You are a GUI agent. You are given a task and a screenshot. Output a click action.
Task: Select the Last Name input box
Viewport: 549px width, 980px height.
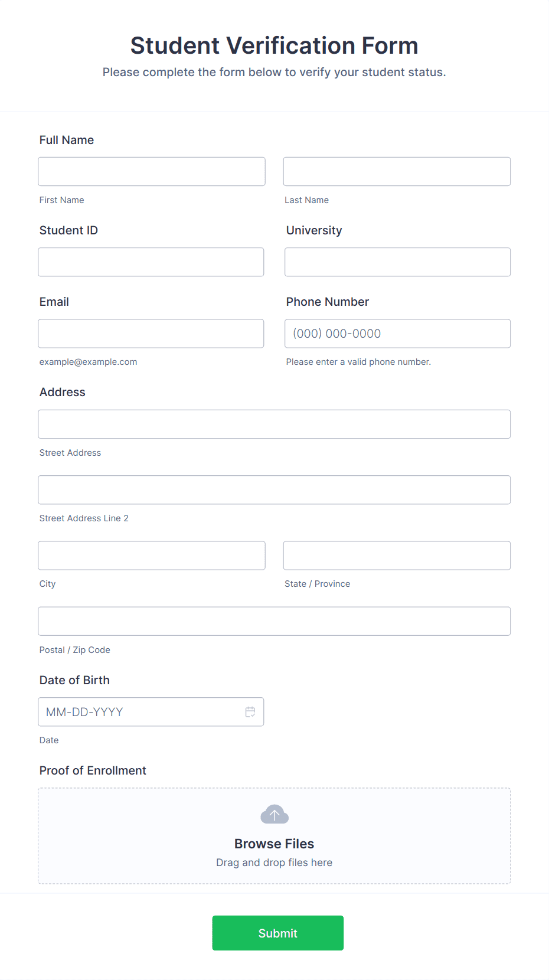tap(397, 171)
